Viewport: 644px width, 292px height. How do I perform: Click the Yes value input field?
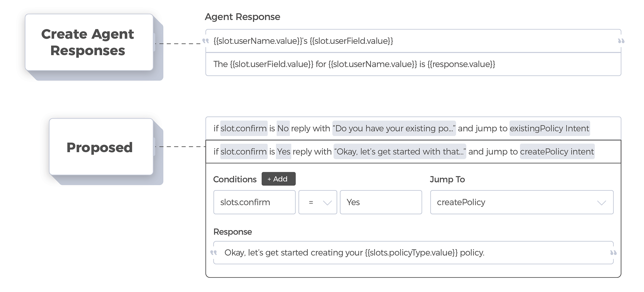click(x=381, y=202)
